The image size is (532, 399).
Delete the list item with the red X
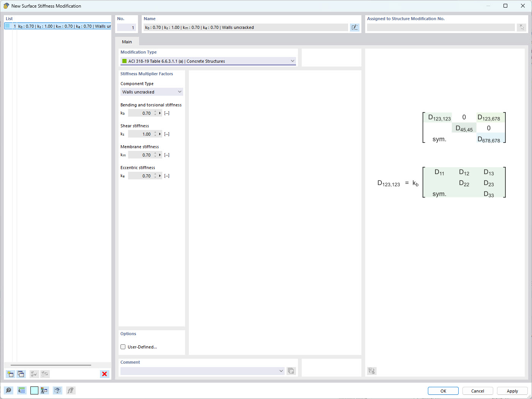[x=104, y=374]
